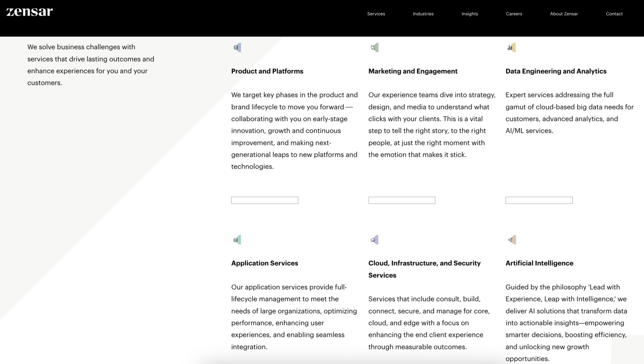Open the Industries menu
Screen dimensions: 644x364
[423, 14]
